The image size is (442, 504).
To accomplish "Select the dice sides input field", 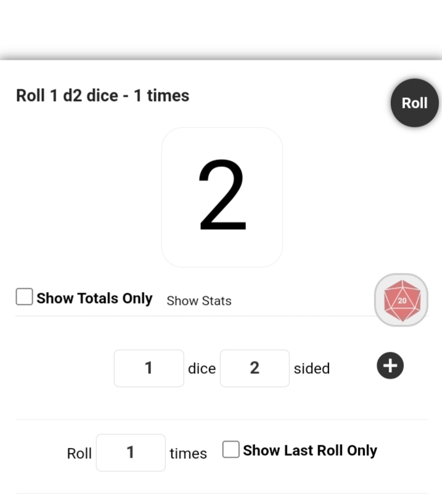I will click(x=255, y=368).
